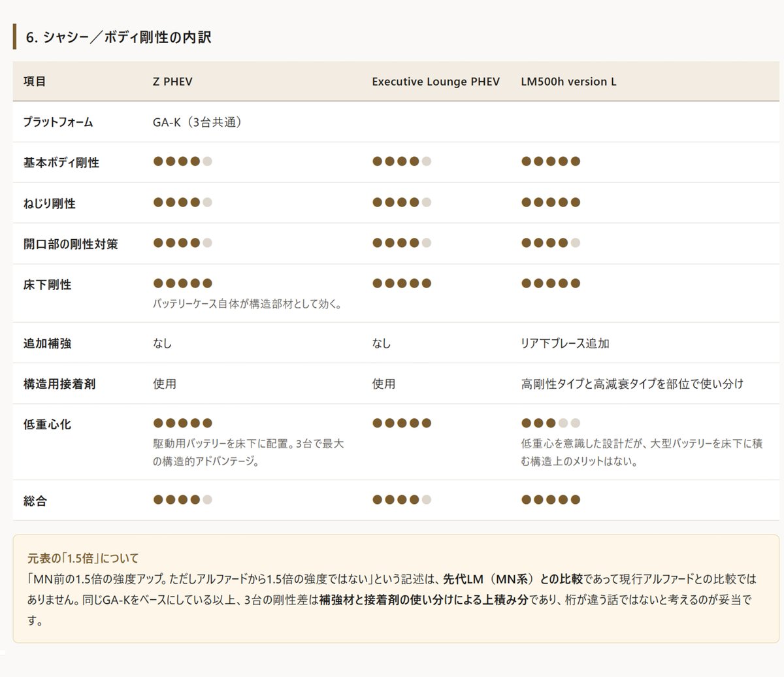Click the note "バッテリーケース自体が構造部材として効く。"
Screen dimensions: 784x677
click(x=248, y=304)
